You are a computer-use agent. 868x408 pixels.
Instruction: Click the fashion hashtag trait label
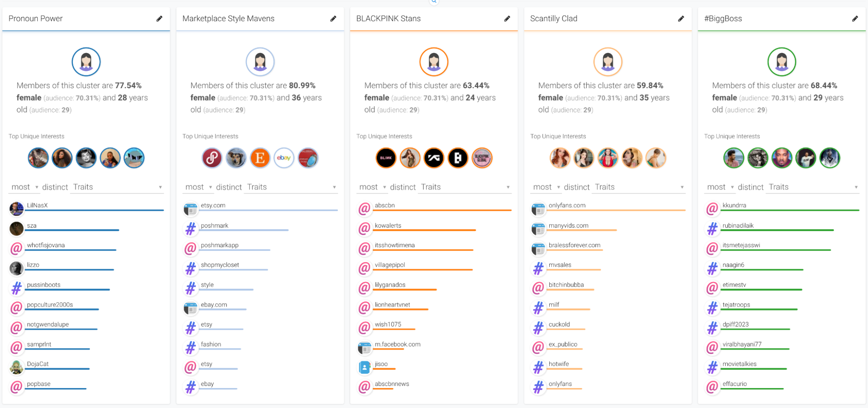tap(211, 344)
